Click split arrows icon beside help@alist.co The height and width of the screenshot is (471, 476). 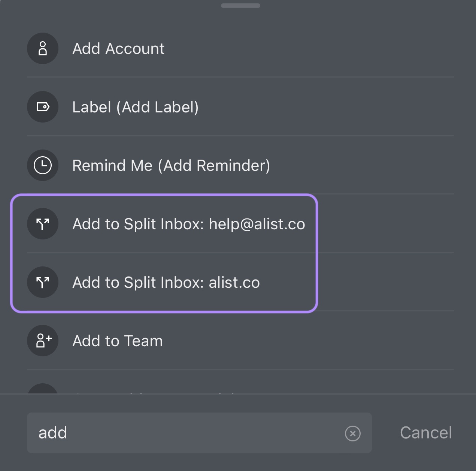pos(43,224)
